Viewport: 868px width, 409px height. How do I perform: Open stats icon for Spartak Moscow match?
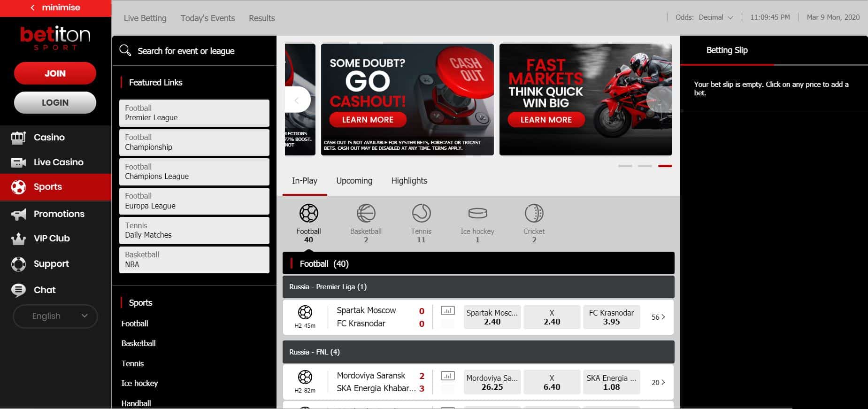pos(448,310)
